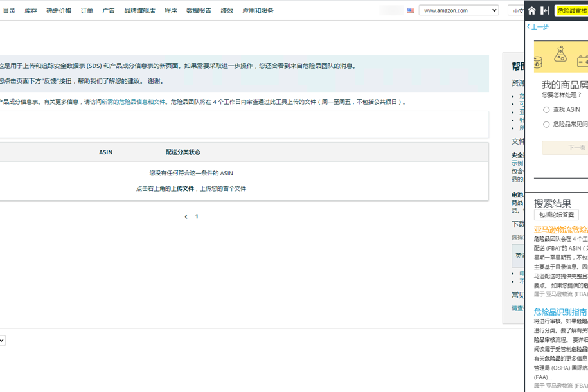Click the search field containing 危险品审核

pyautogui.click(x=571, y=10)
